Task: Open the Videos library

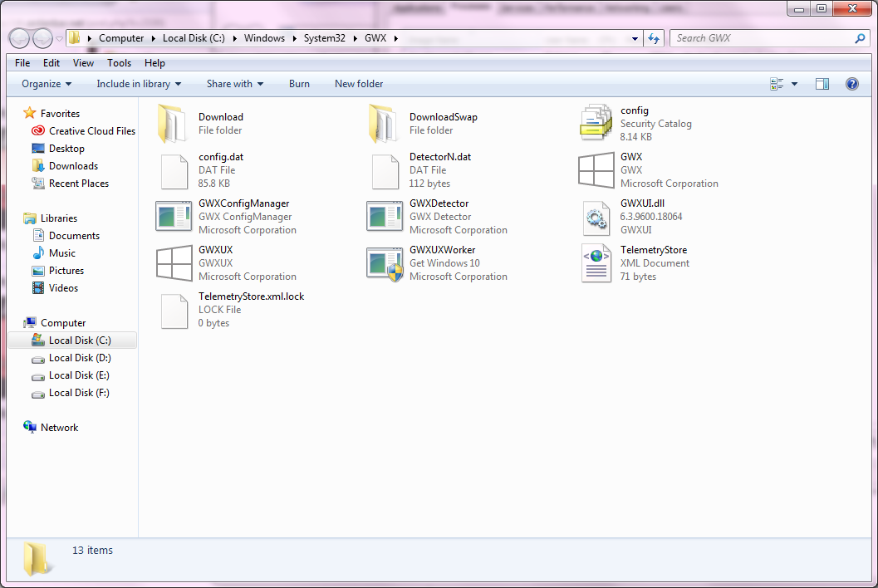Action: pyautogui.click(x=55, y=288)
